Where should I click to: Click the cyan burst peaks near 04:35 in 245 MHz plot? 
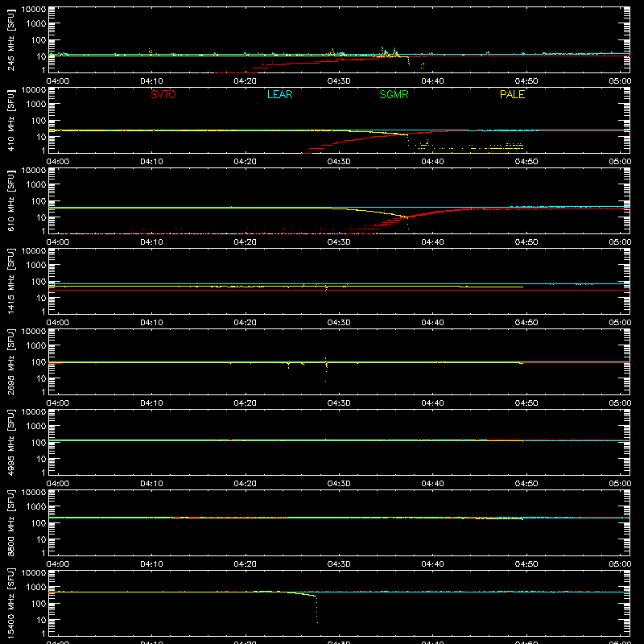pos(388,52)
